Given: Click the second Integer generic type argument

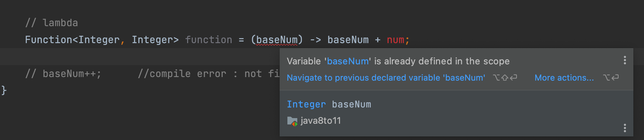Looking at the screenshot, I should coord(152,40).
